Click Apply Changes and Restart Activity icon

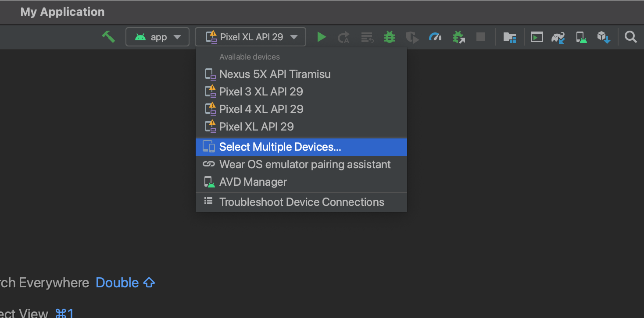coord(343,37)
